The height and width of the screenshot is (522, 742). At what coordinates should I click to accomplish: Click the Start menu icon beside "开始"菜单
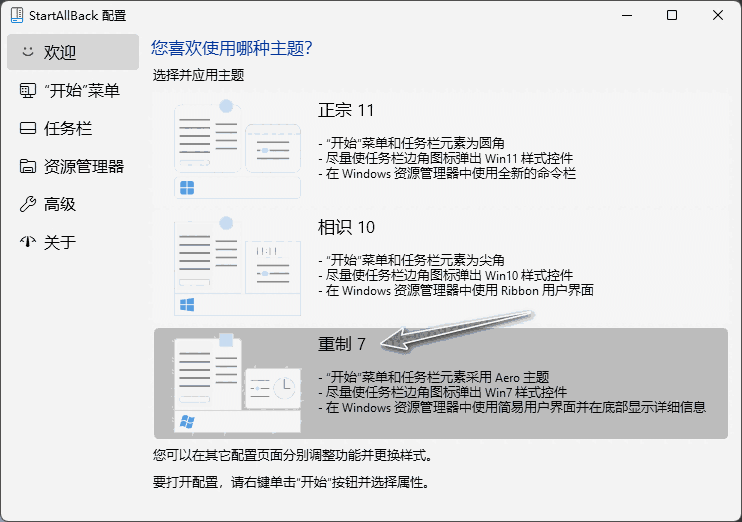[x=28, y=90]
